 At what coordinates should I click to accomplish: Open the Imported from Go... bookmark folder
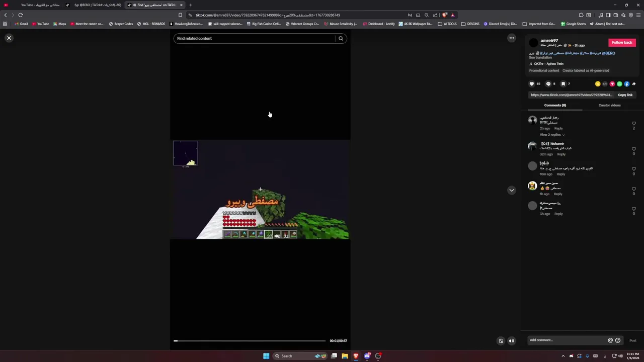coord(539,24)
